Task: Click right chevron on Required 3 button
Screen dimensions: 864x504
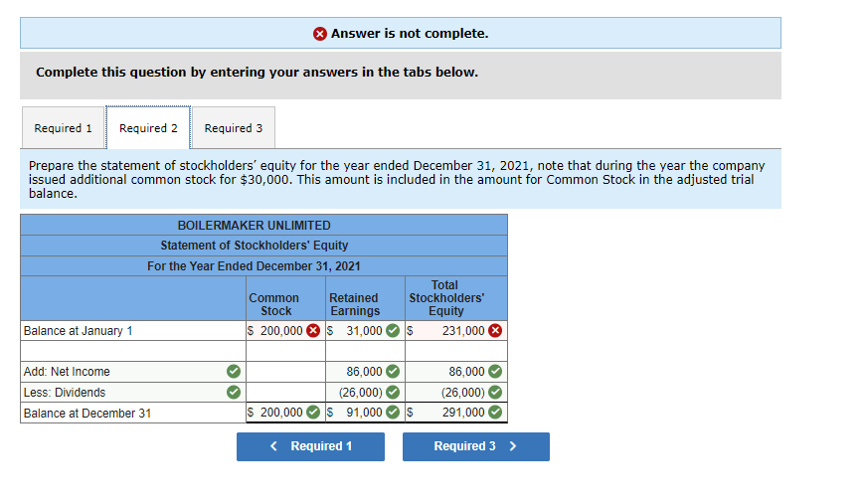Action: coord(513,446)
